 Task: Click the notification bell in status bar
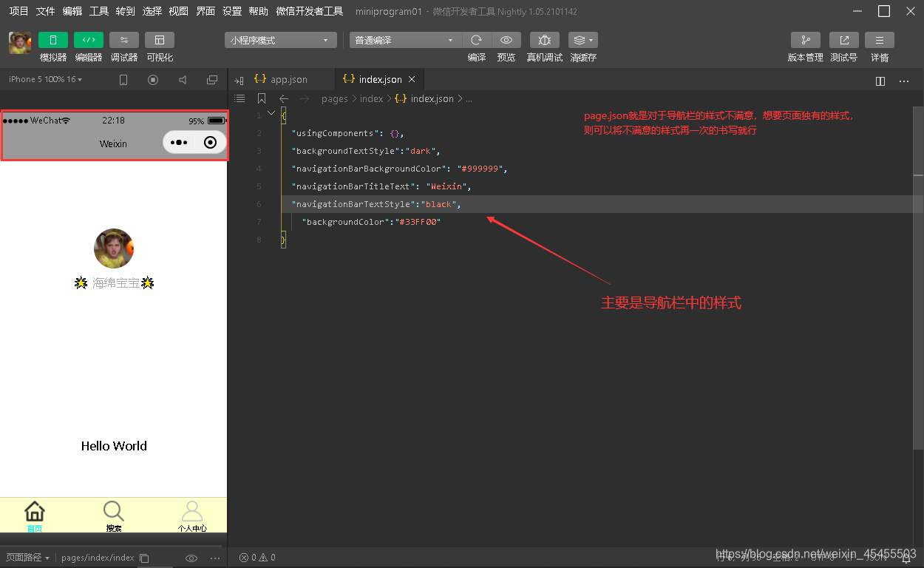coord(907,558)
